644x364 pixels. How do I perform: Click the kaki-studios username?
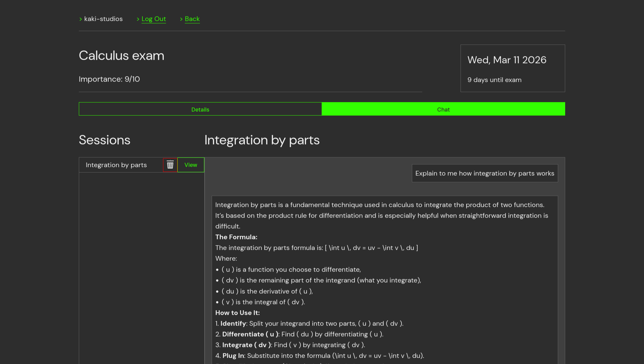[x=103, y=19]
